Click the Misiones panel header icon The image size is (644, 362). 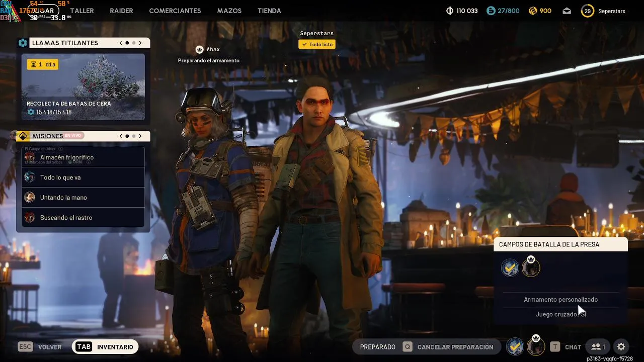tap(23, 136)
